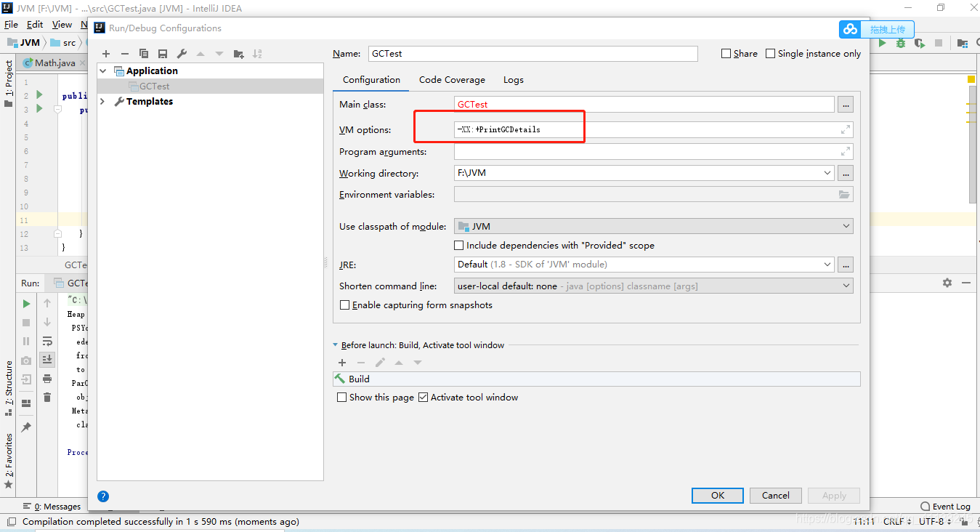Run the app from main toolbar
This screenshot has height=532, width=980.
point(883,44)
